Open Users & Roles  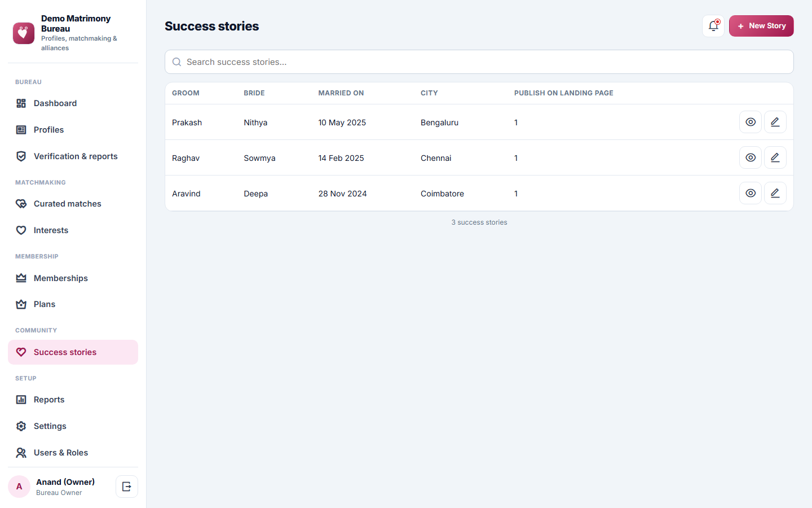tap(73, 453)
